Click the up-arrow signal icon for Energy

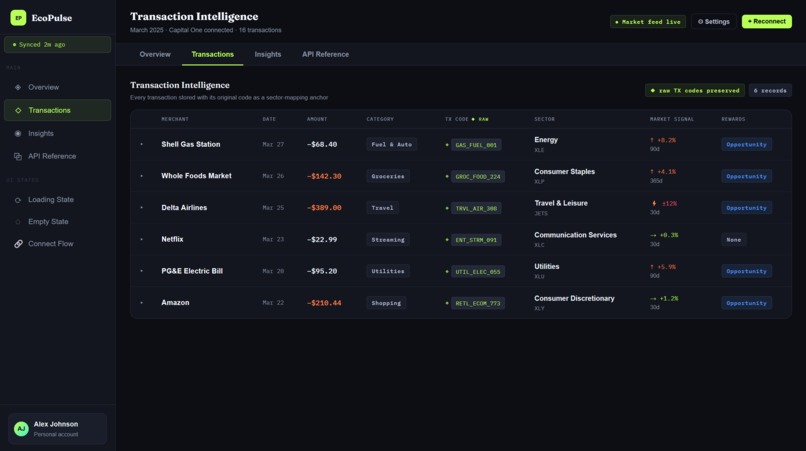coord(652,140)
